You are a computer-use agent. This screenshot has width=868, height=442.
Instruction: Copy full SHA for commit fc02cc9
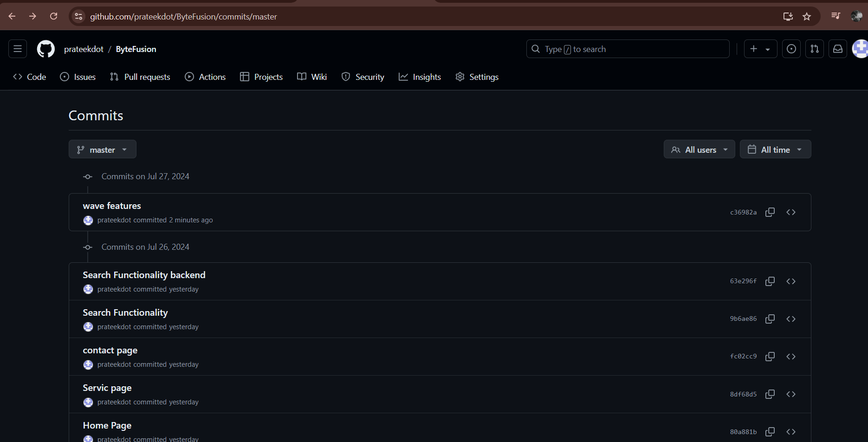(x=770, y=357)
